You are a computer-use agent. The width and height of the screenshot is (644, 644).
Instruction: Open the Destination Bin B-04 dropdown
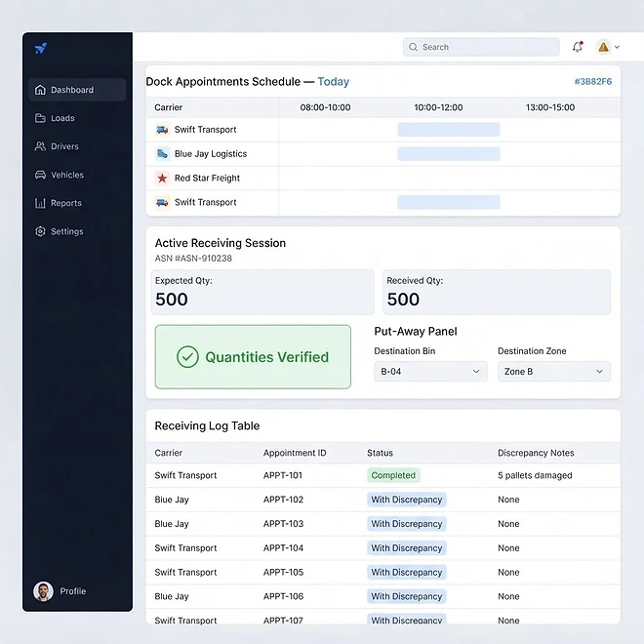(x=430, y=372)
